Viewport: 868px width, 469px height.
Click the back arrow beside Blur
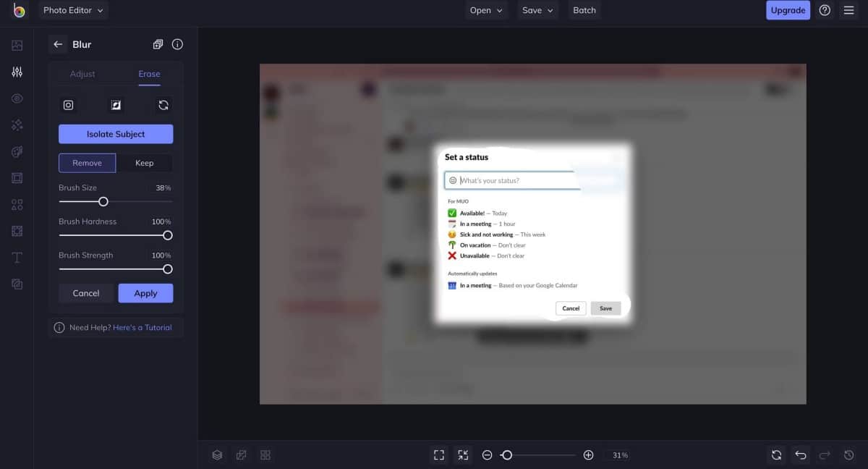[x=58, y=44]
